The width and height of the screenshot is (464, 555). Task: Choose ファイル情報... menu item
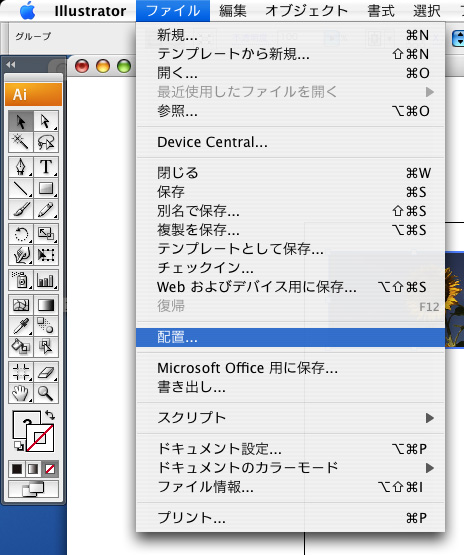click(291, 487)
